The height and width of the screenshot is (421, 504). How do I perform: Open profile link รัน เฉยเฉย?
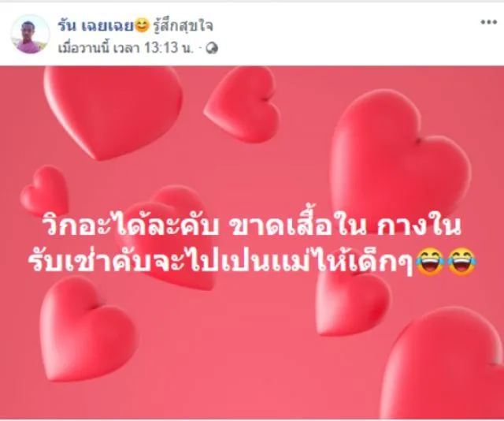coord(95,25)
